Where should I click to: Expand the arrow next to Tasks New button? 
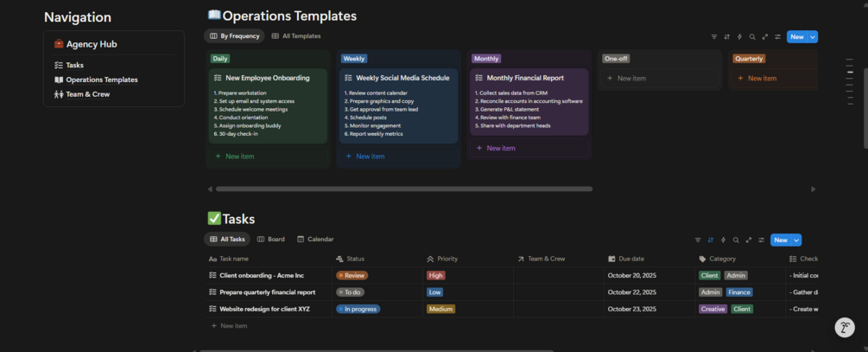797,240
